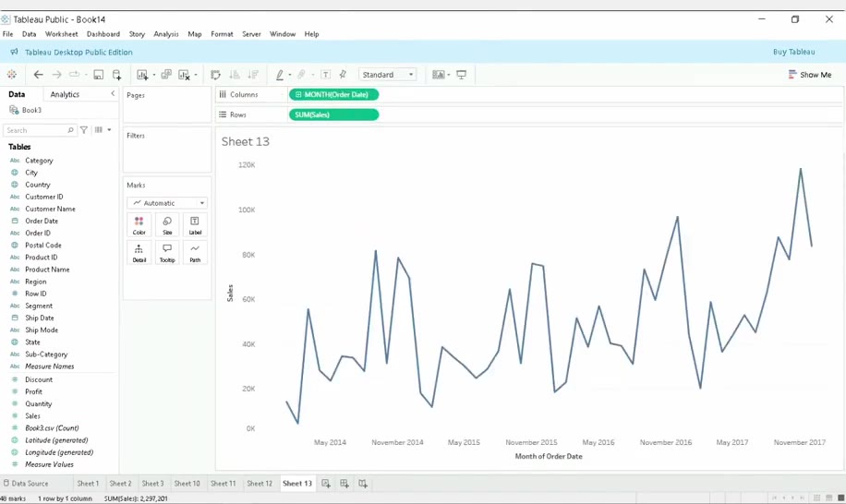The height and width of the screenshot is (504, 846).
Task: Click the New Data Source icon
Action: [x=116, y=75]
